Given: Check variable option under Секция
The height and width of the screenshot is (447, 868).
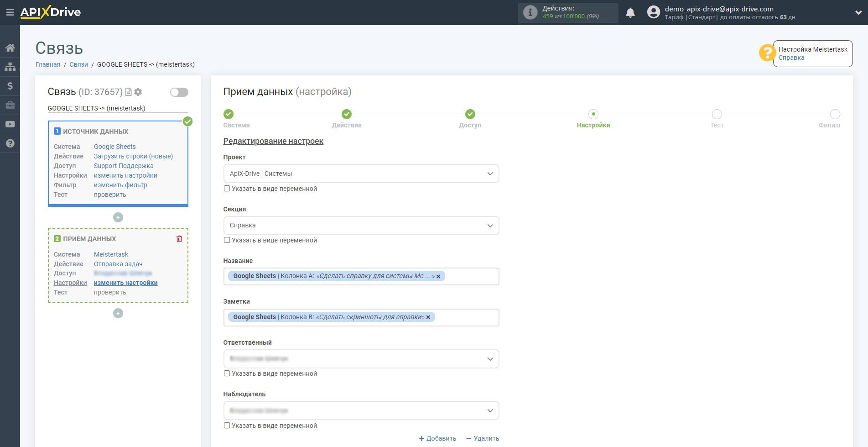Looking at the screenshot, I should (x=227, y=240).
